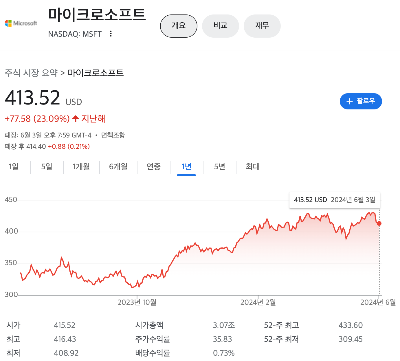Viewport: 400px width, 361px height.
Task: Open the three-dot menu beside NASDAQ: MSFT
Action: [x=111, y=34]
